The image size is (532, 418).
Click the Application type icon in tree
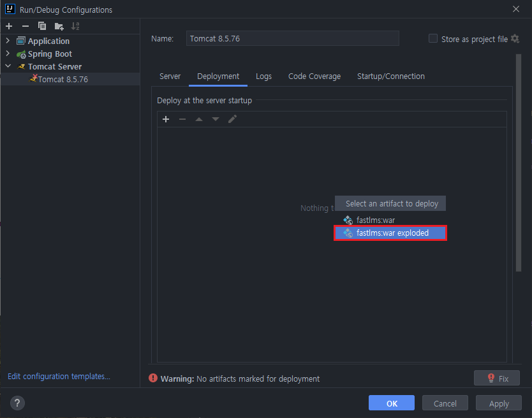click(x=21, y=41)
